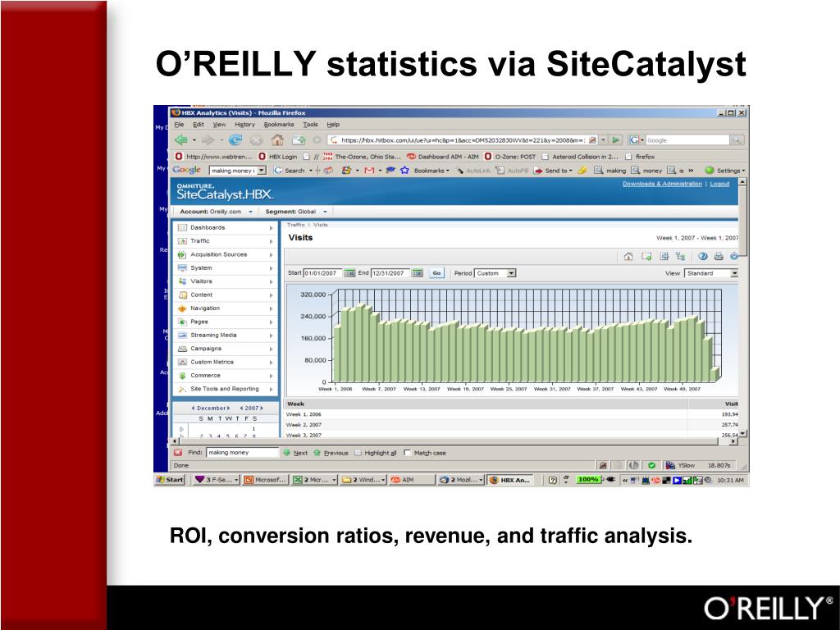Open the Visitors side menu item
Screen dimensions: 840x630
coord(226,281)
